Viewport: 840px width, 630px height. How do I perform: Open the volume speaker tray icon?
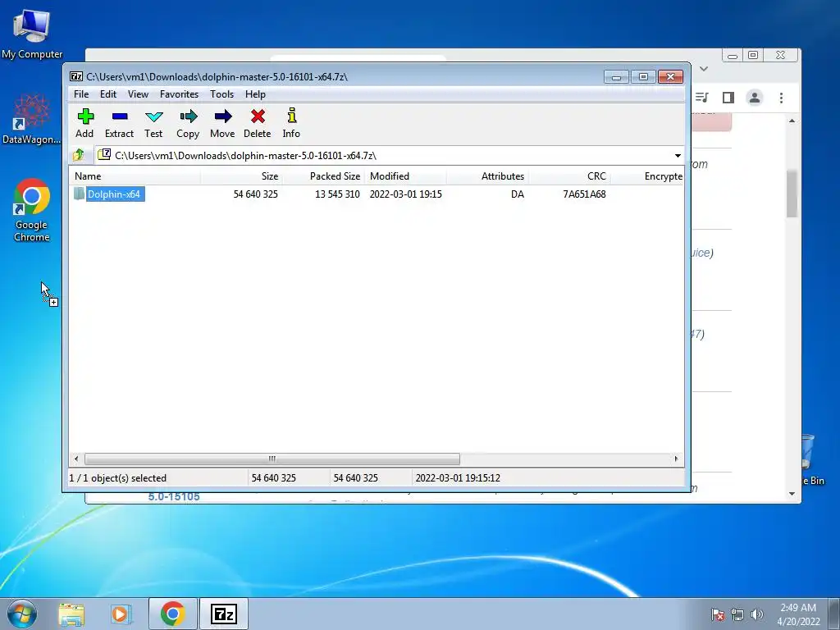coord(757,614)
